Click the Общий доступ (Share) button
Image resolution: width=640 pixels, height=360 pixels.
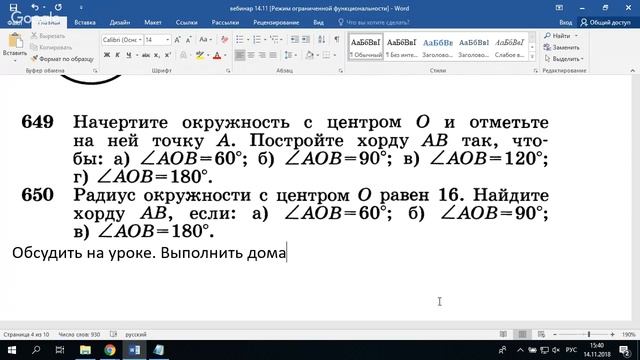pyautogui.click(x=606, y=22)
